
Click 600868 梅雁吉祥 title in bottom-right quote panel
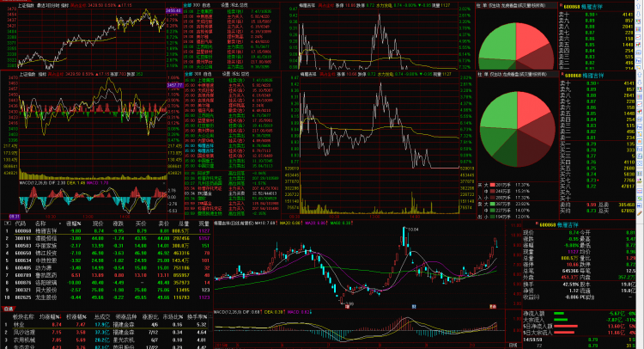(x=559, y=225)
